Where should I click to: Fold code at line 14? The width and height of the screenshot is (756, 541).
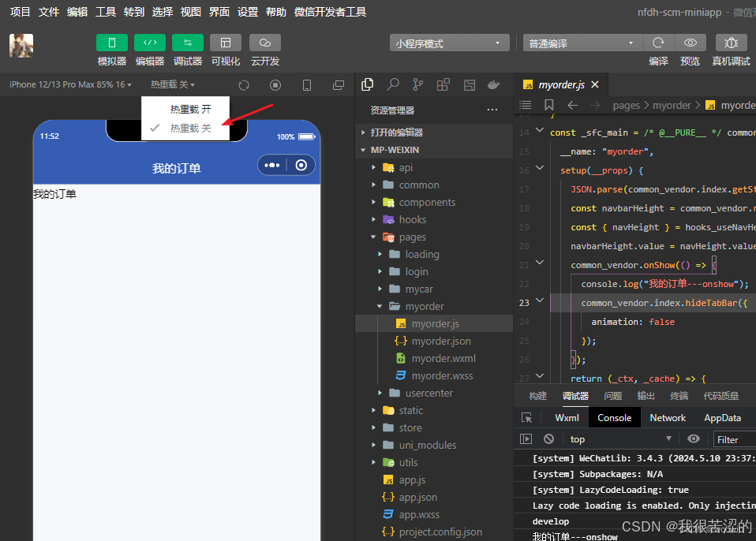click(540, 130)
